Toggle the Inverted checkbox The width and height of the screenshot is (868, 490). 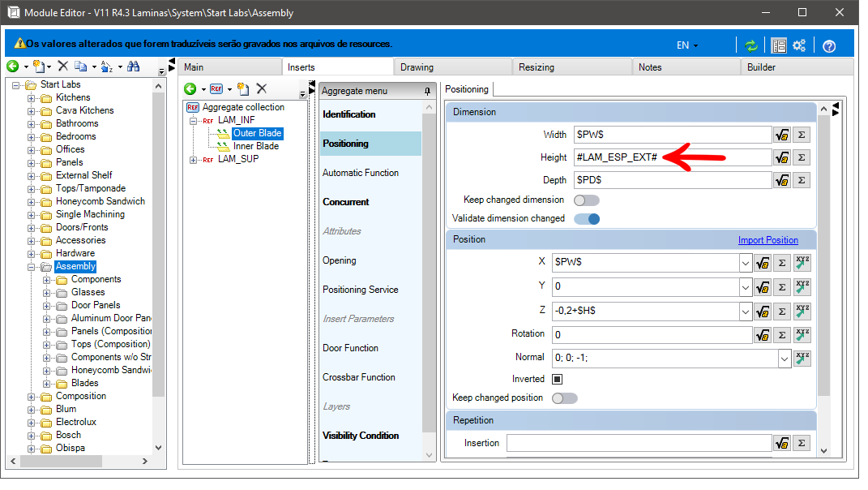558,379
